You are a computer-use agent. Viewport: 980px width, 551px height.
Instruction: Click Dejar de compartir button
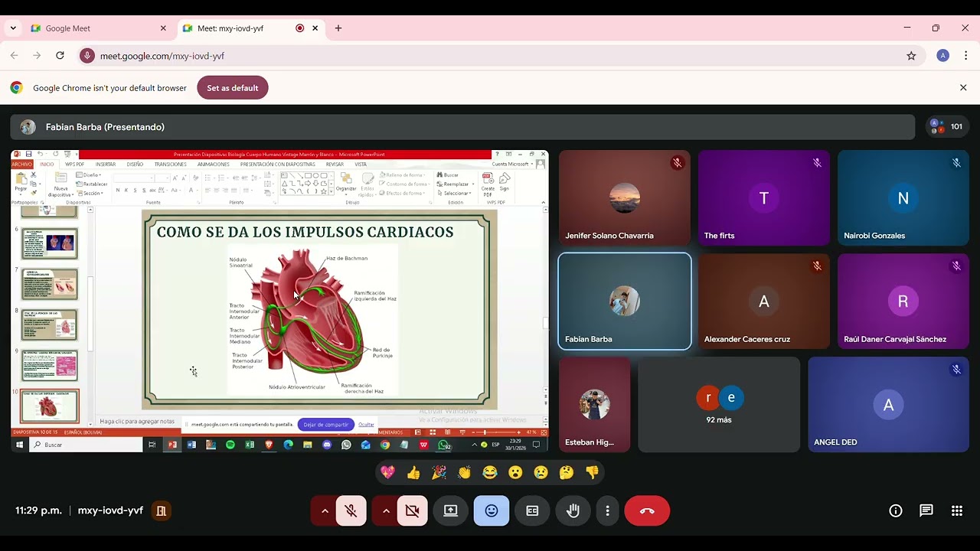point(325,425)
